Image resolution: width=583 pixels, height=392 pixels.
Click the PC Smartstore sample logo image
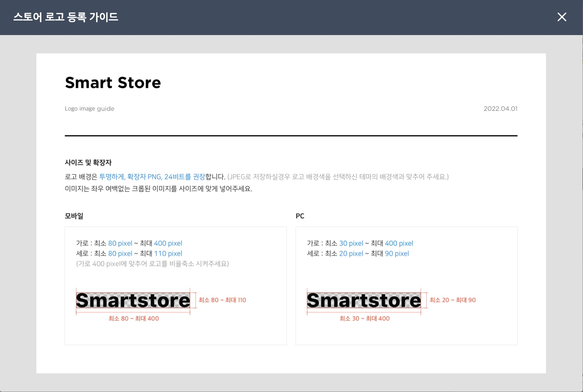[x=364, y=300]
